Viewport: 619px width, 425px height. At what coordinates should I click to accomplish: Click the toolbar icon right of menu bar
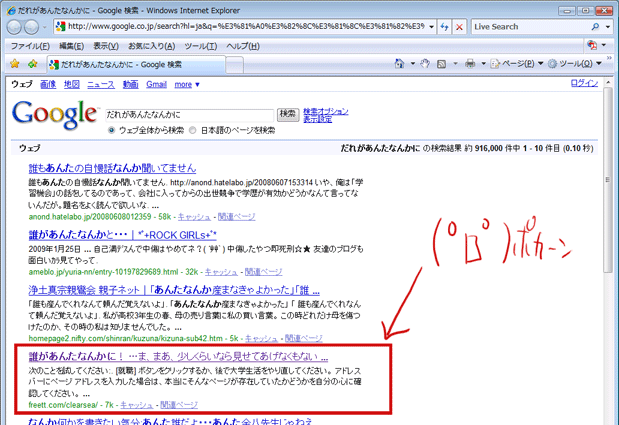[592, 45]
